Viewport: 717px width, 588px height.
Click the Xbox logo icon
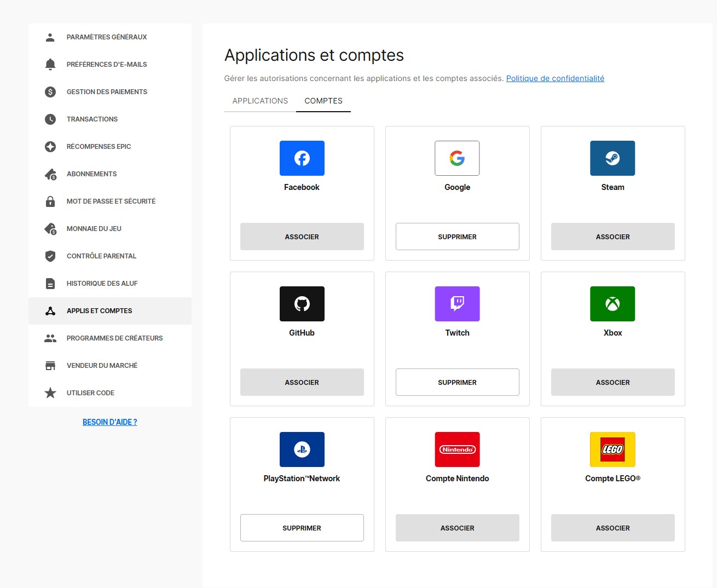[612, 304]
